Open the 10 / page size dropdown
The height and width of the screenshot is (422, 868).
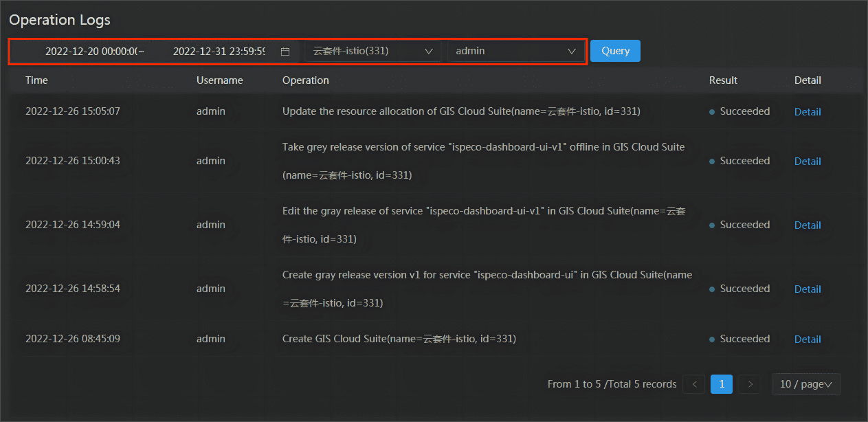(806, 384)
